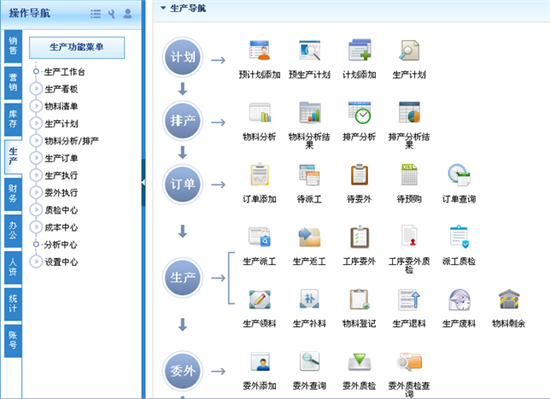Open the 生产计划 magnifier document icon
This screenshot has height=399, width=550.
(409, 50)
